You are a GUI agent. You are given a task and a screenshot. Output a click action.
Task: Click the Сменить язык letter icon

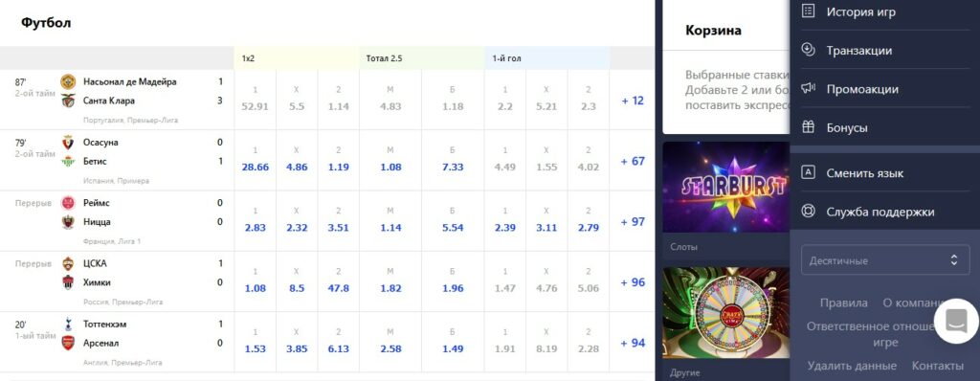coord(808,172)
